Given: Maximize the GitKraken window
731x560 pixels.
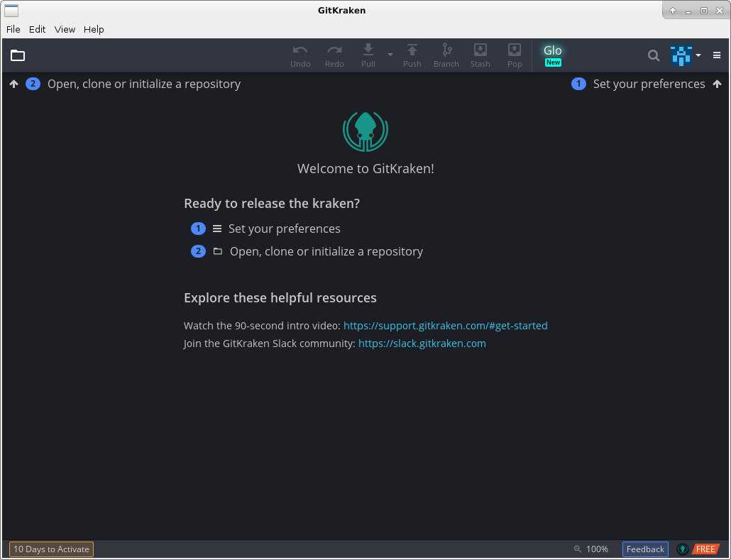Looking at the screenshot, I should pos(704,11).
